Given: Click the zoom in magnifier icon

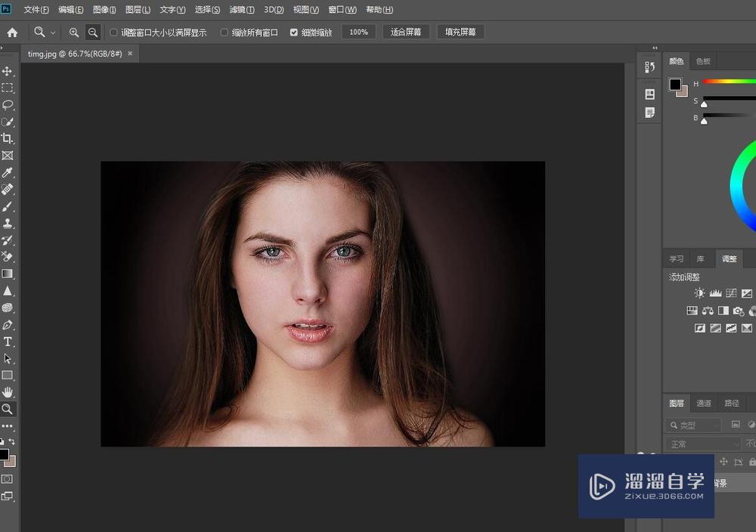Looking at the screenshot, I should (x=74, y=32).
